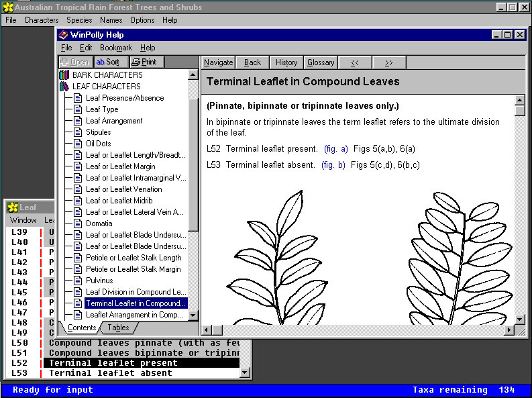Click page icon beside Leaf or Leaflet Margin
The height and width of the screenshot is (398, 532).
pyautogui.click(x=78, y=166)
